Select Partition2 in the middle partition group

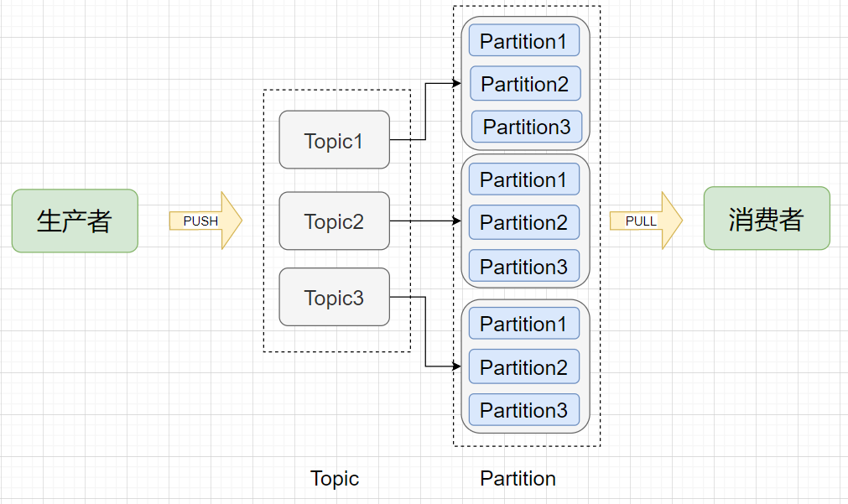click(523, 222)
